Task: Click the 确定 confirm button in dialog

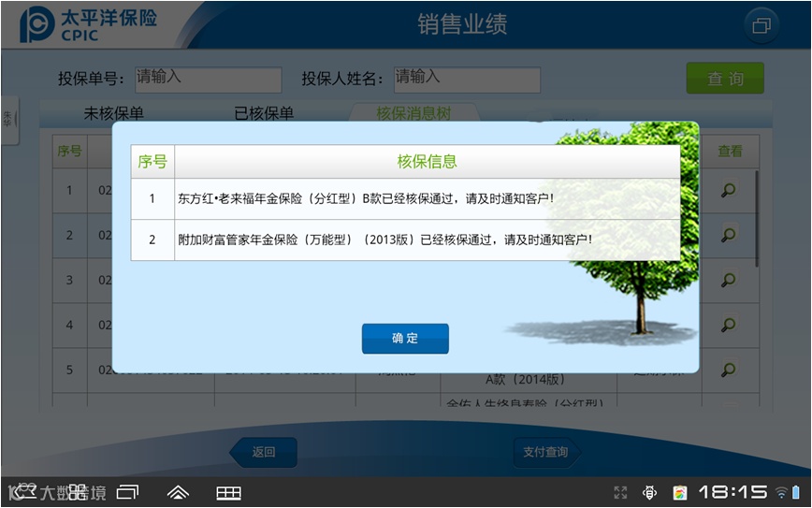Action: click(405, 339)
